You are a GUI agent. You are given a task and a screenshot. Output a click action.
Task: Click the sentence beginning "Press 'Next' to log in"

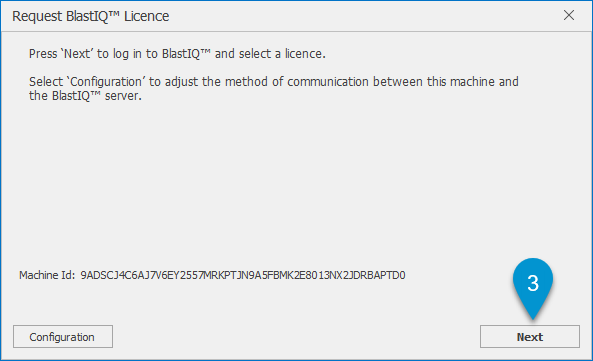pyautogui.click(x=177, y=54)
